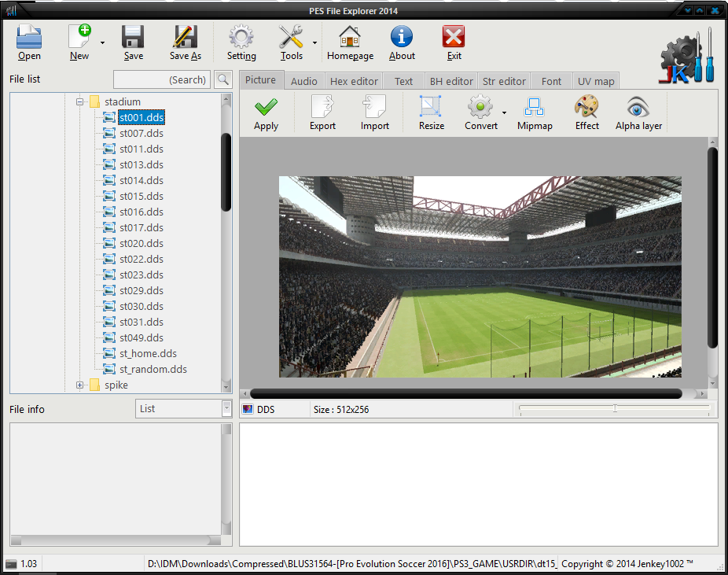Open the Setting gear icon
Image resolution: width=728 pixels, height=575 pixels.
[241, 37]
